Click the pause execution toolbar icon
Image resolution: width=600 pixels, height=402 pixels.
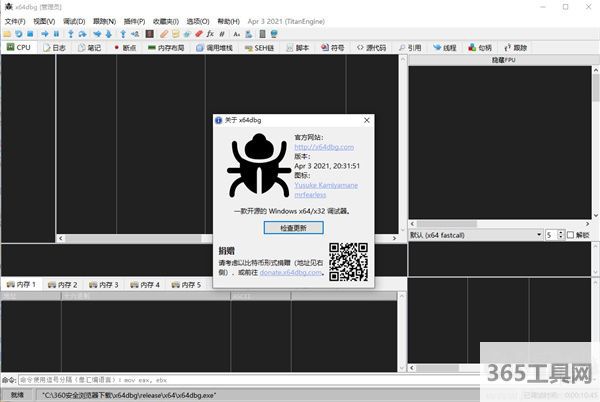(x=56, y=33)
